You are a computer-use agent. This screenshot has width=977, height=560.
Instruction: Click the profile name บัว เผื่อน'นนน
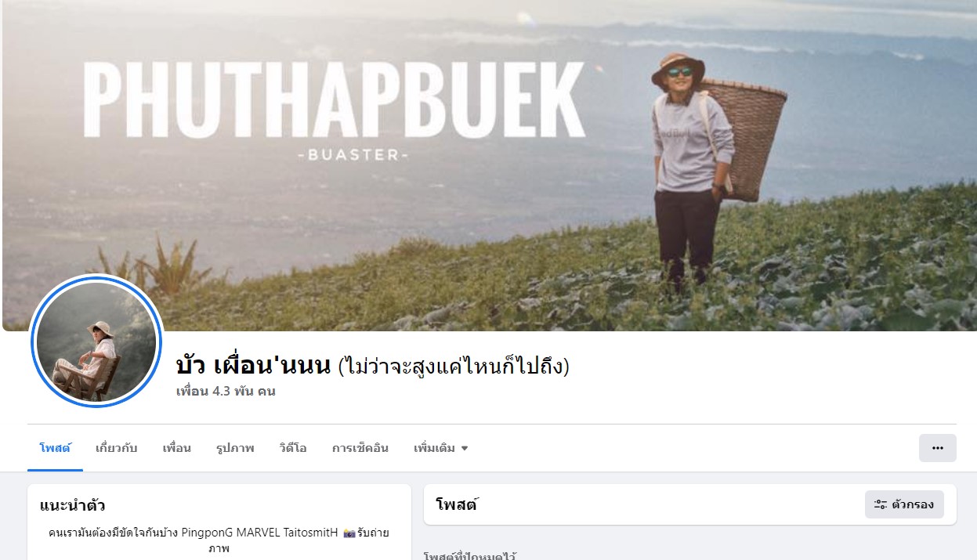(254, 365)
